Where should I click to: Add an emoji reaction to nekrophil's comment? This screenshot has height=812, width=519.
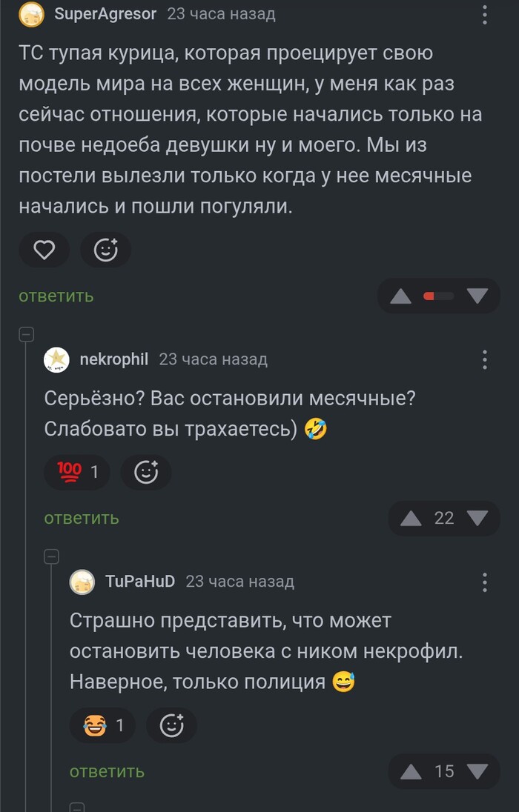[146, 472]
